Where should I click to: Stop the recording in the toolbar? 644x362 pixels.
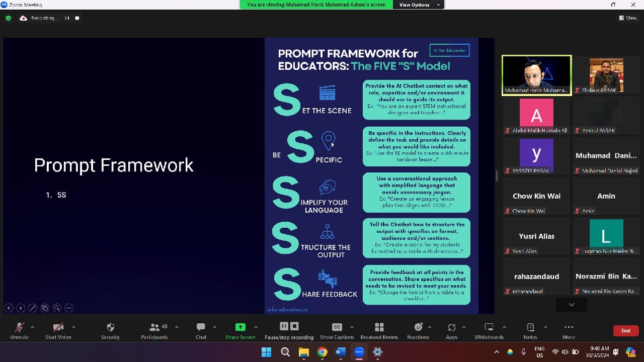(x=295, y=326)
